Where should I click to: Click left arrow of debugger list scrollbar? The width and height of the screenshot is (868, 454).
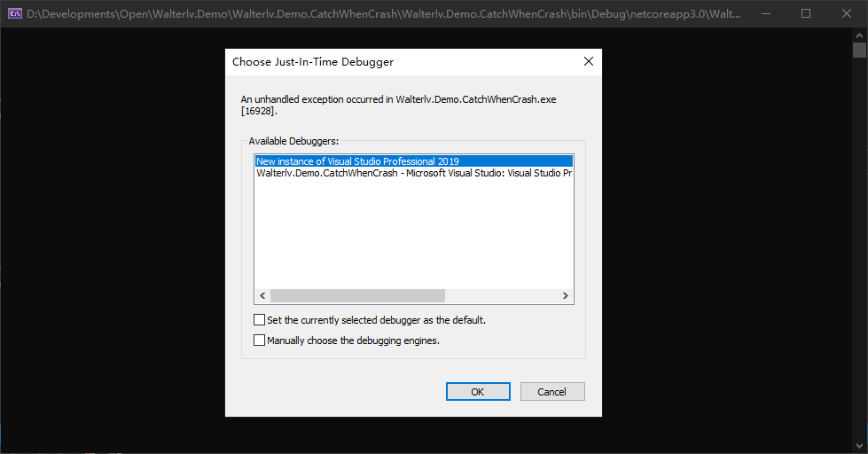(x=262, y=296)
